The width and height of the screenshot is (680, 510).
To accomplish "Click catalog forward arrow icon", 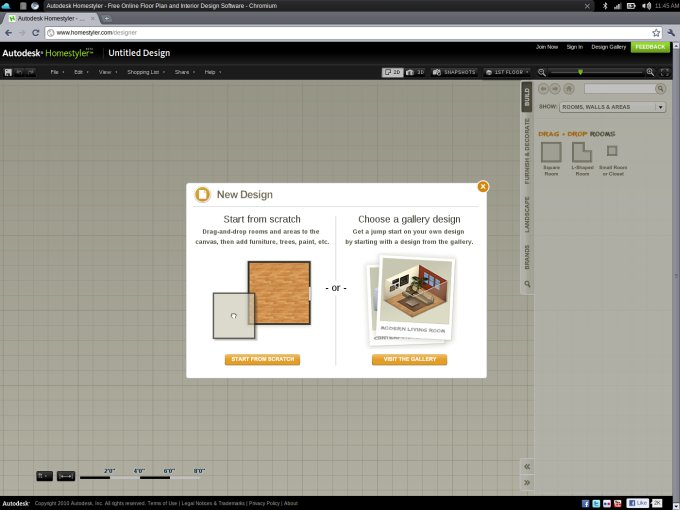I will (555, 88).
